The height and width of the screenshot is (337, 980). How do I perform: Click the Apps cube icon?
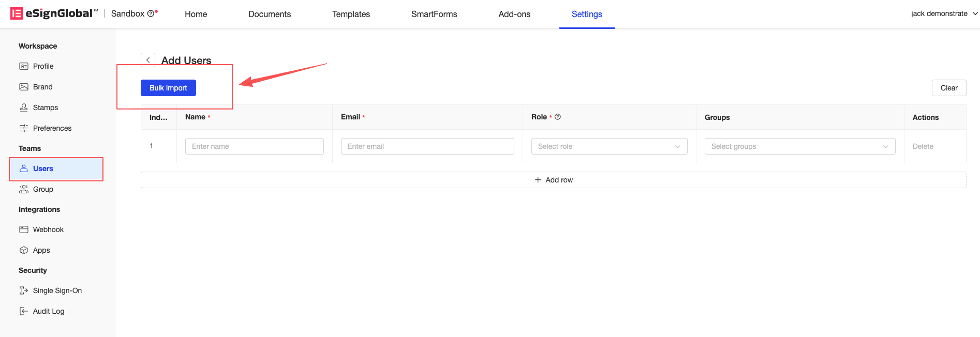pos(24,250)
